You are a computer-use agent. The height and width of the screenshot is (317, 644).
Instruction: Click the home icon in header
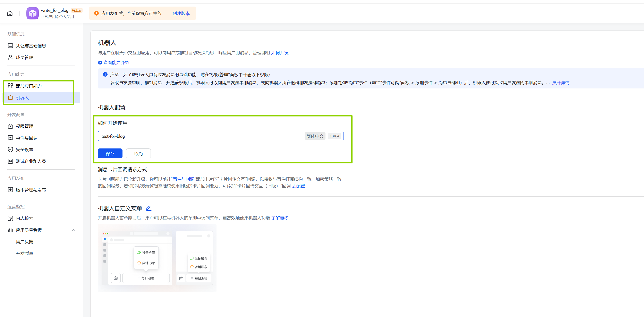10,14
